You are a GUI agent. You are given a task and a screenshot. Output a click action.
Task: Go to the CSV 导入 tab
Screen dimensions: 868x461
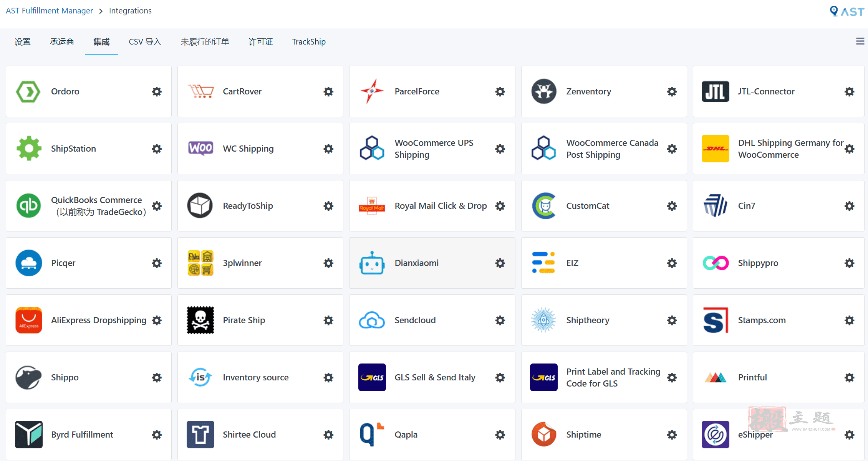145,42
